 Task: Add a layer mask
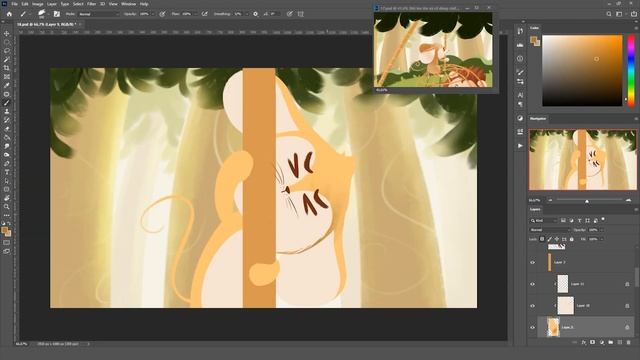593,342
